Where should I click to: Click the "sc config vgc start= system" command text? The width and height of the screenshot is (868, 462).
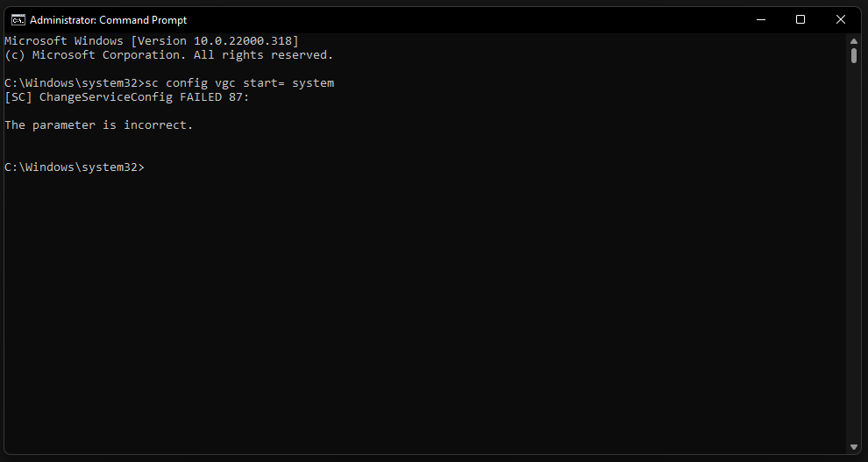pyautogui.click(x=239, y=83)
